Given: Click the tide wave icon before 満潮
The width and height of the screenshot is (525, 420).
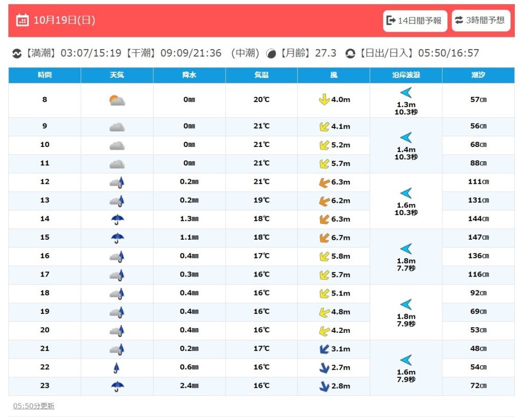Looking at the screenshot, I should pyautogui.click(x=17, y=54).
